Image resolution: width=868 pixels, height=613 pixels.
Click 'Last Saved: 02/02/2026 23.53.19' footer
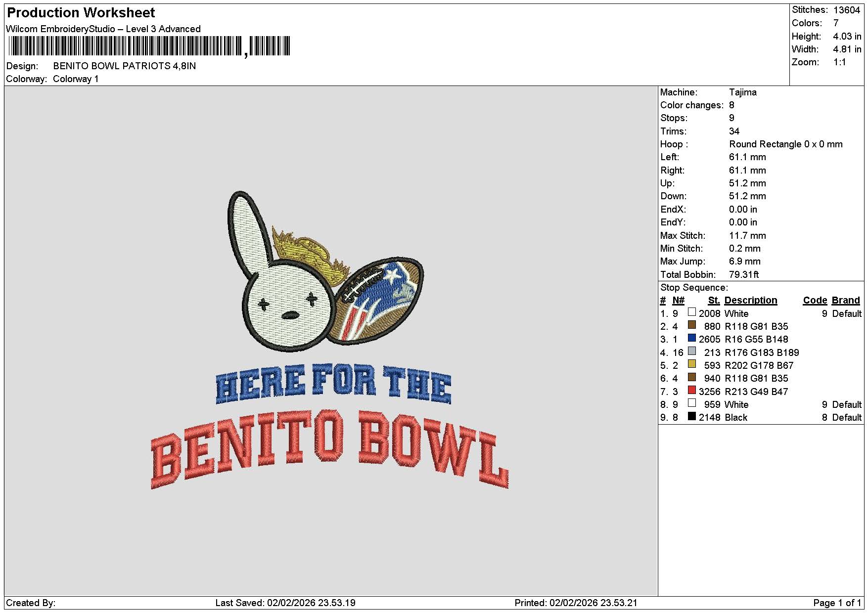[285, 603]
